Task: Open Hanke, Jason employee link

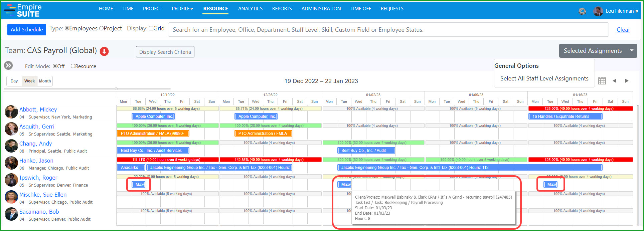Action: [36, 161]
